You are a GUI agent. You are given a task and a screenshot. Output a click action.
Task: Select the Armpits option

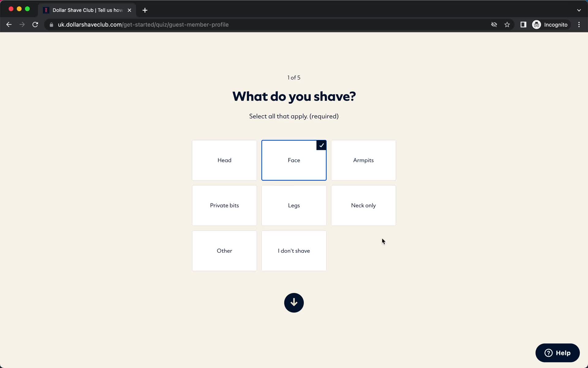363,160
